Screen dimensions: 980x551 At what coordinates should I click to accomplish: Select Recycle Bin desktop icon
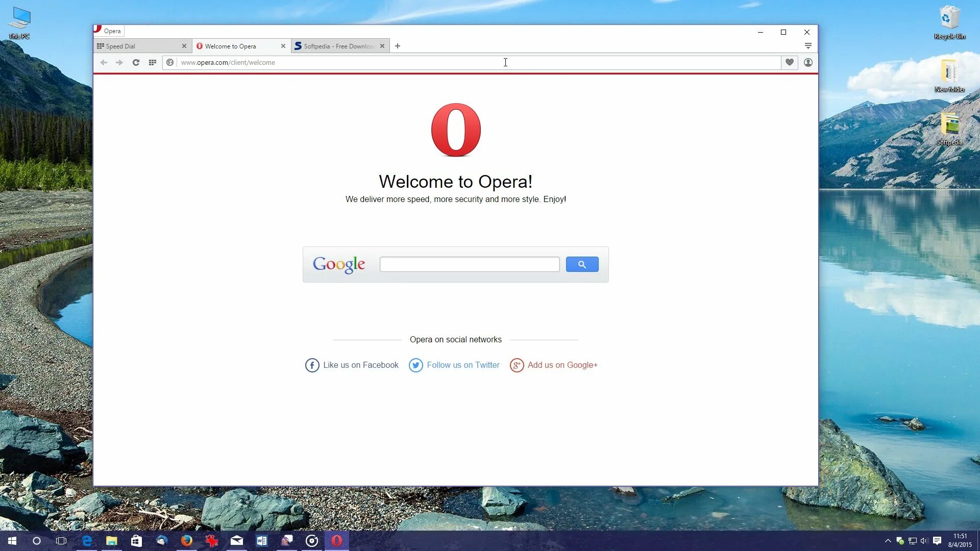pyautogui.click(x=950, y=23)
